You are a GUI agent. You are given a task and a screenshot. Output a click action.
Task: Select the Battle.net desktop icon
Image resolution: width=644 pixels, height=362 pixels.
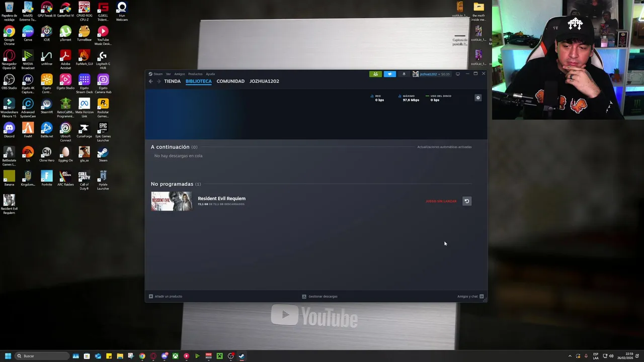click(x=46, y=131)
